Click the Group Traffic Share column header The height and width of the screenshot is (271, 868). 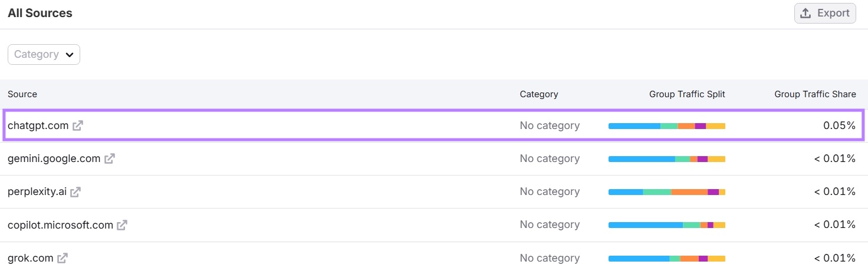point(815,94)
